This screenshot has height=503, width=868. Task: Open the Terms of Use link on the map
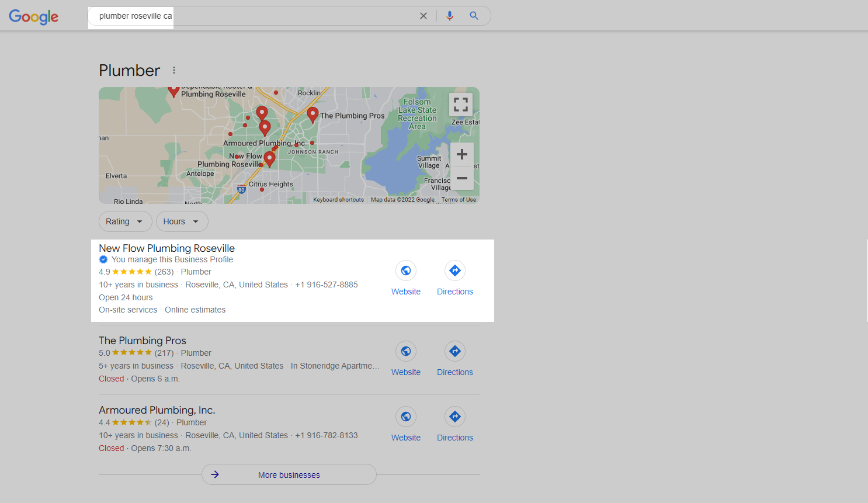tap(459, 200)
